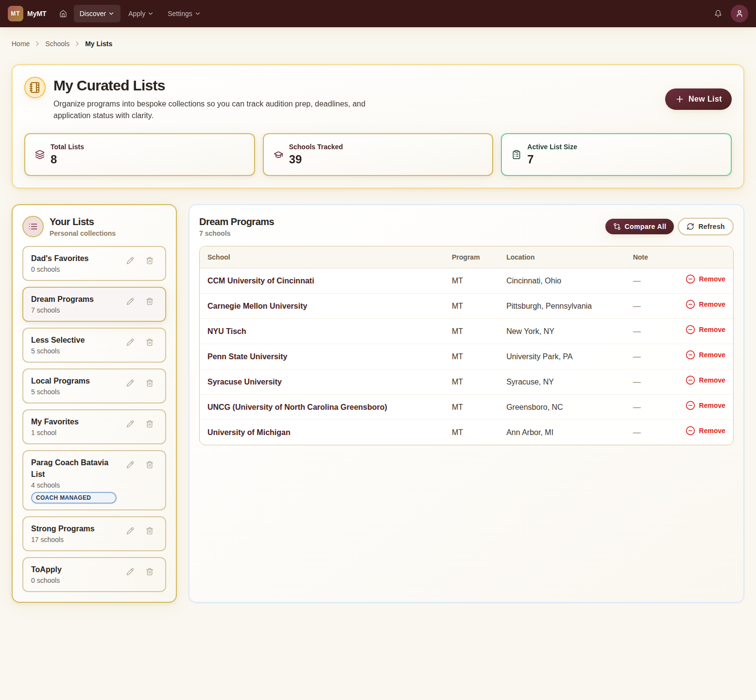Open the Apply dropdown menu
Screen dimensions: 756x700
point(140,14)
